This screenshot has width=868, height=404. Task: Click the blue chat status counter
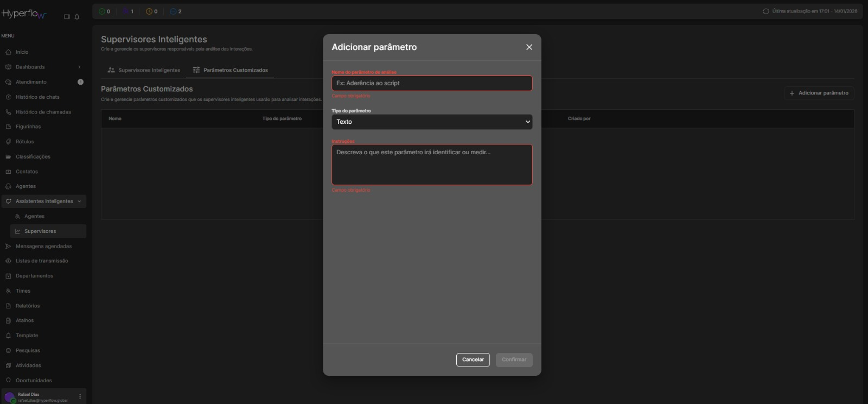(x=173, y=11)
